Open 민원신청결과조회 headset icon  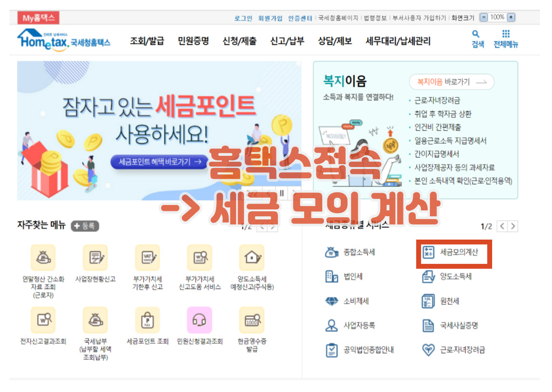pyautogui.click(x=200, y=320)
